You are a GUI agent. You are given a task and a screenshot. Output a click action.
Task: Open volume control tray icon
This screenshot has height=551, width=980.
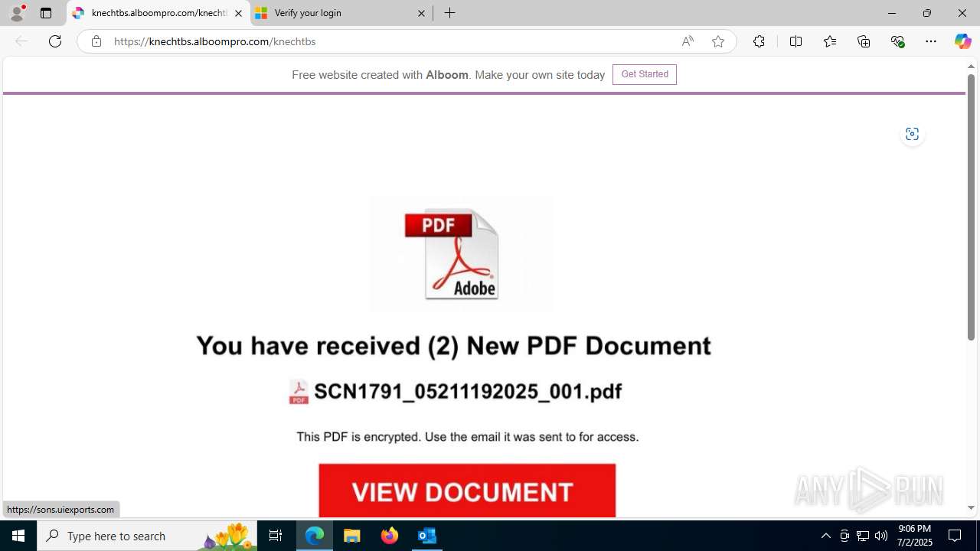point(881,536)
